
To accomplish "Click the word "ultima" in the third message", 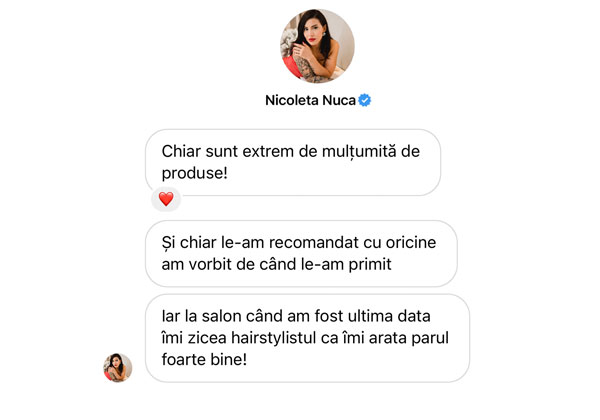I will 370,316.
